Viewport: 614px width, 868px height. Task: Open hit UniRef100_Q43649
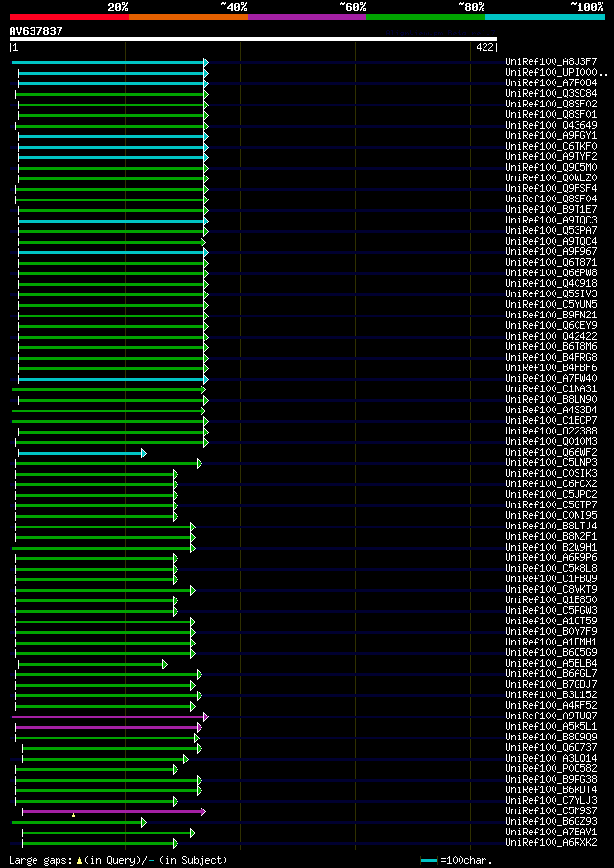click(x=551, y=125)
